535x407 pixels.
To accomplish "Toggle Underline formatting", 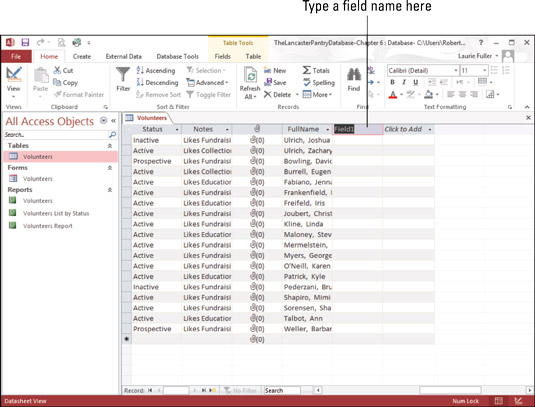I will tap(416, 82).
